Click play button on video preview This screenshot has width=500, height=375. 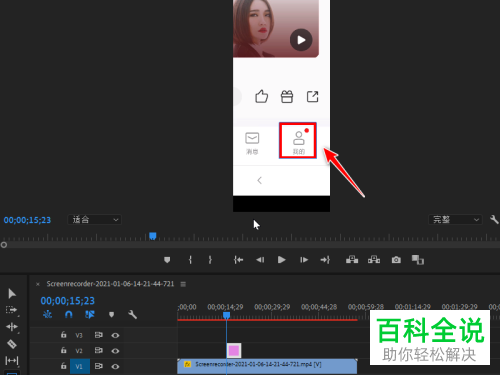coord(301,40)
